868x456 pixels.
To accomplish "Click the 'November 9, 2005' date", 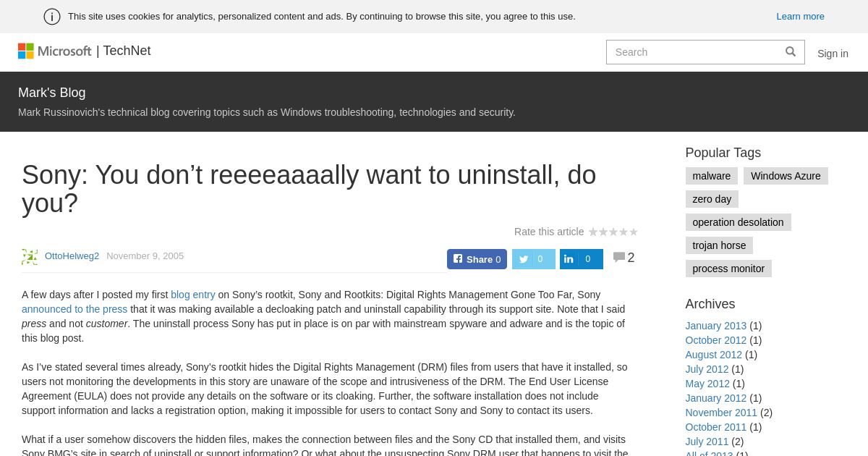I will coord(145,256).
